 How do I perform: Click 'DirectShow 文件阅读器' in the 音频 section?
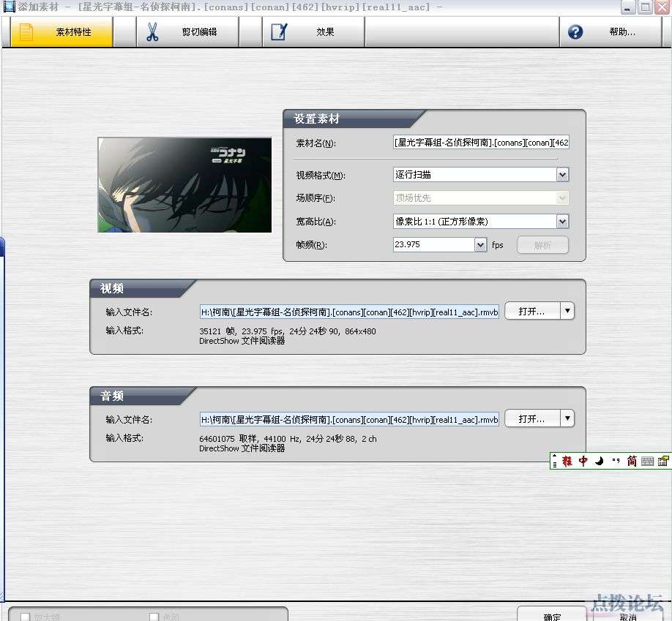(x=242, y=448)
